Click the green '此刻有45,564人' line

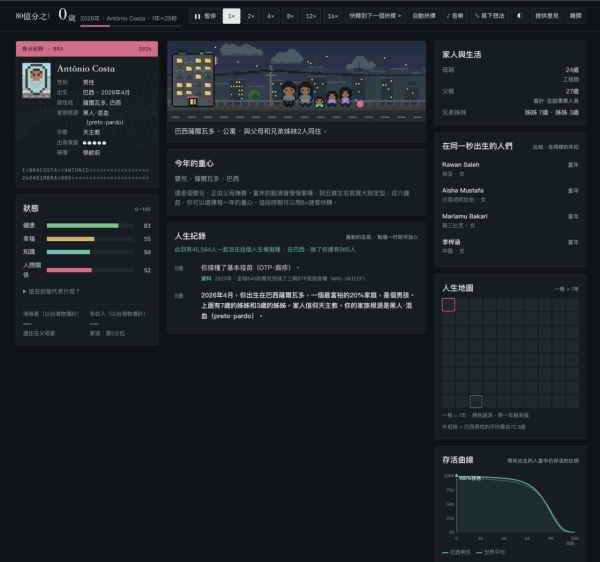(265, 249)
